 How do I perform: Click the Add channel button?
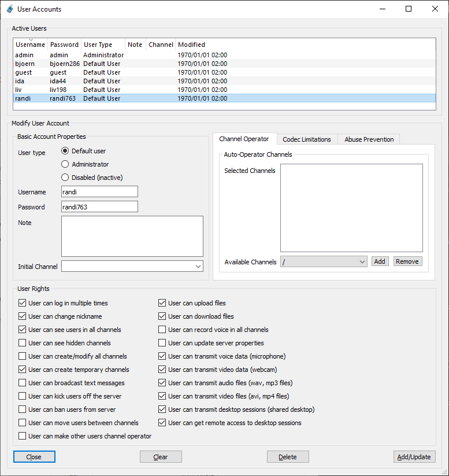click(380, 261)
